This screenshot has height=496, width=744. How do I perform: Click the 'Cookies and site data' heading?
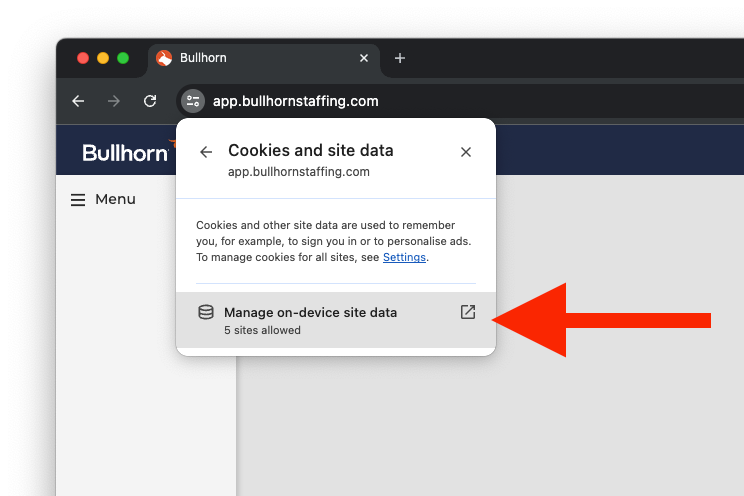click(x=311, y=150)
